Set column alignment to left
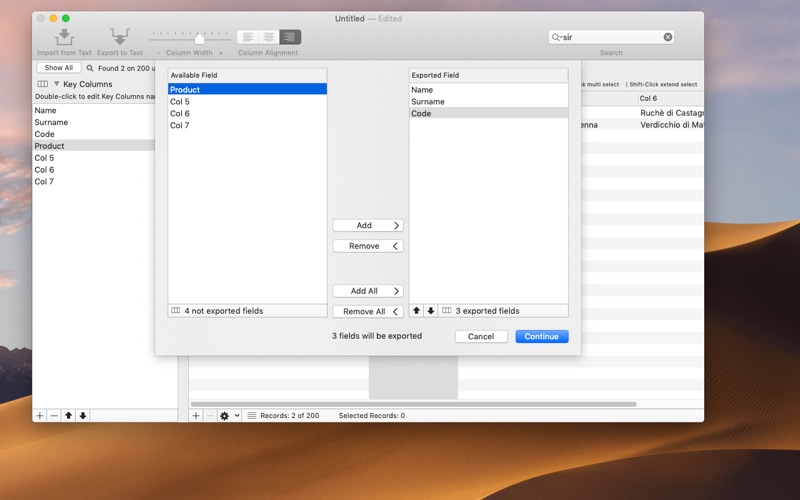The image size is (800, 500). (248, 37)
